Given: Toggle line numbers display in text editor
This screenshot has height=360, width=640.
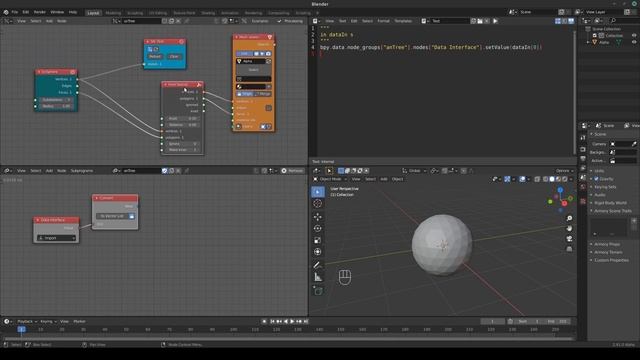Looking at the screenshot, I should coord(558,21).
